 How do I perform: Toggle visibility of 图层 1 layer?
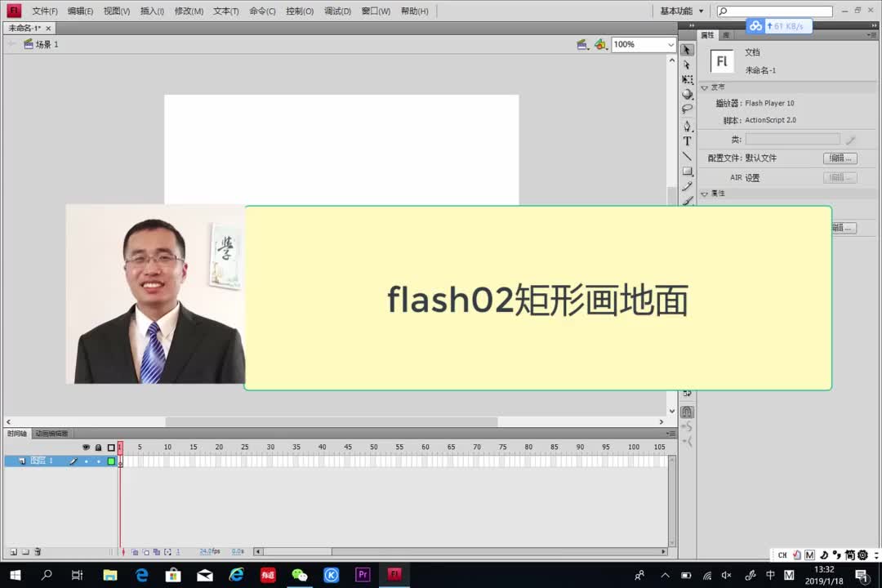(87, 461)
